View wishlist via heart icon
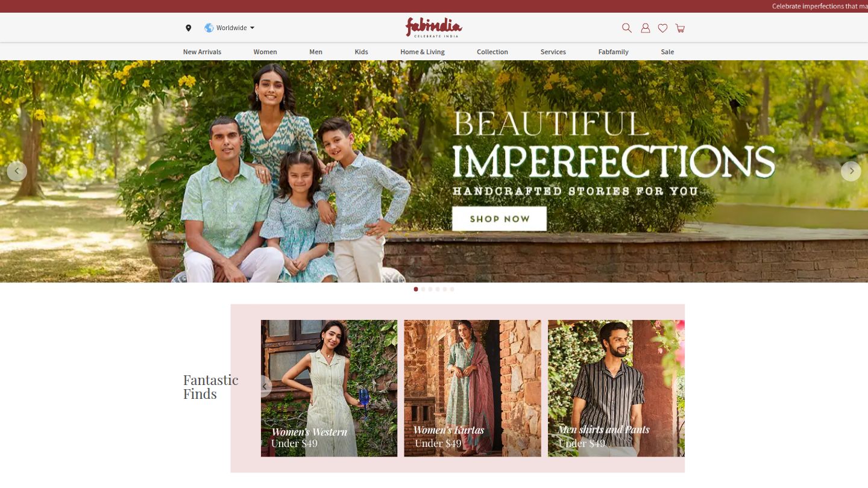The width and height of the screenshot is (868, 488). (662, 28)
